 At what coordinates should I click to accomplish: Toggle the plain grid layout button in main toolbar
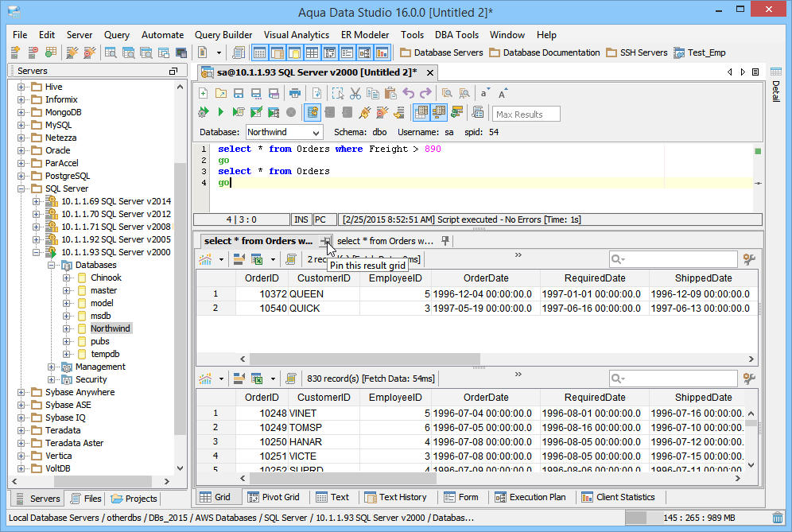click(x=313, y=52)
